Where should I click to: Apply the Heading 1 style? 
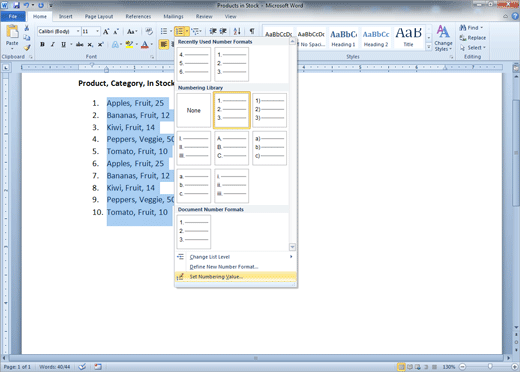[x=343, y=37]
